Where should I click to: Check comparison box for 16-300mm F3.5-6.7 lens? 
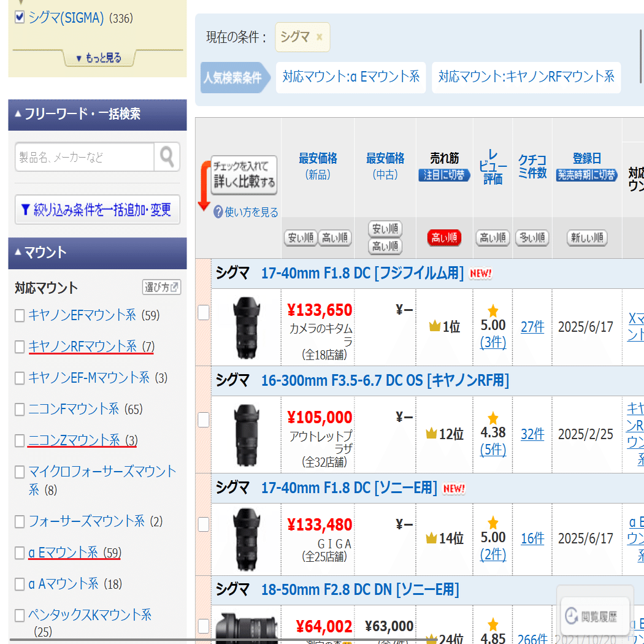pyautogui.click(x=203, y=420)
